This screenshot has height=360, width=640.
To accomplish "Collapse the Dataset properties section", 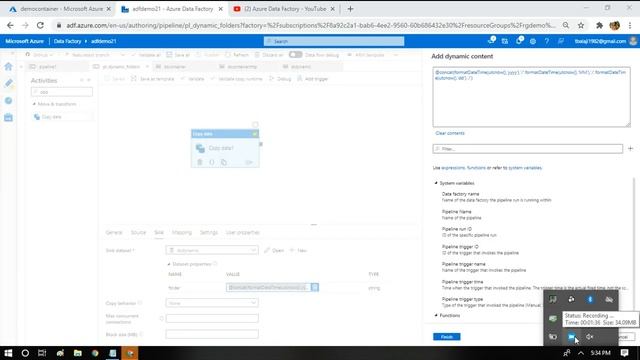I will [x=169, y=264].
